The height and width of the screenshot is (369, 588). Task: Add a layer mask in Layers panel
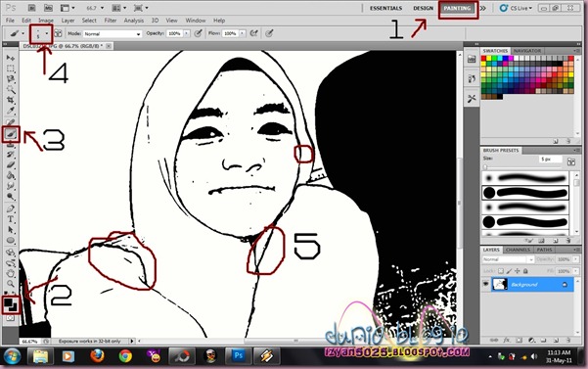tap(519, 340)
